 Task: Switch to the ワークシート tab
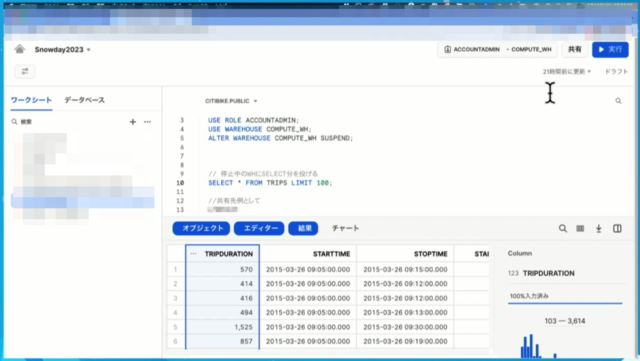(x=31, y=100)
